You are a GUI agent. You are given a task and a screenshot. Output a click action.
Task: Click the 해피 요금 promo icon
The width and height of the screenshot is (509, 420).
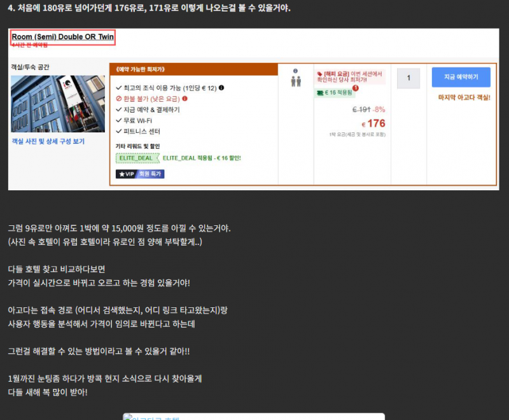click(319, 74)
